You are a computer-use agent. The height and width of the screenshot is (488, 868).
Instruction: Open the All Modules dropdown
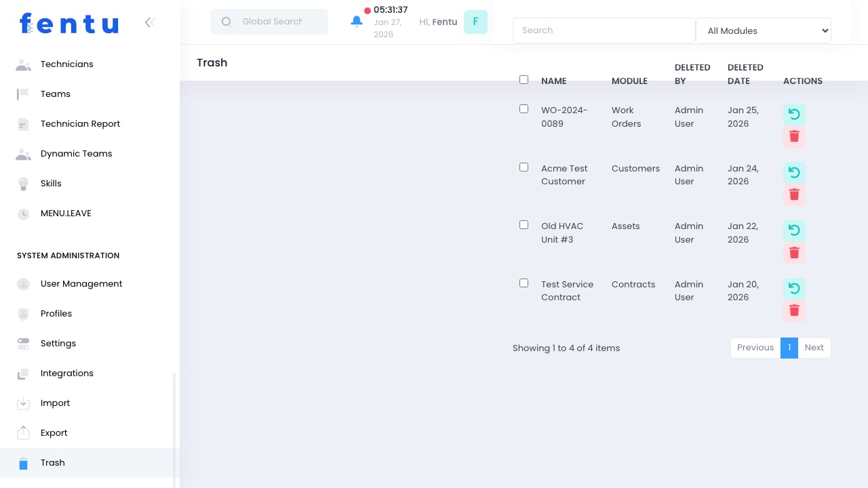point(764,30)
